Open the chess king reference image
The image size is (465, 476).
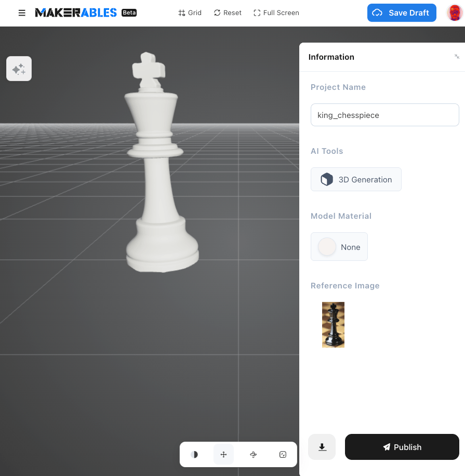tap(333, 324)
